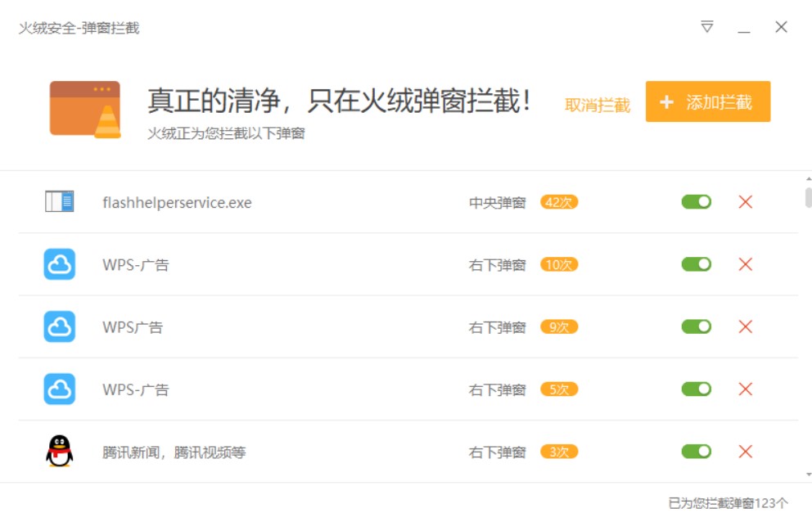
Task: Select the 腾讯新闻，腾讯视频等 name text
Action: tap(174, 452)
